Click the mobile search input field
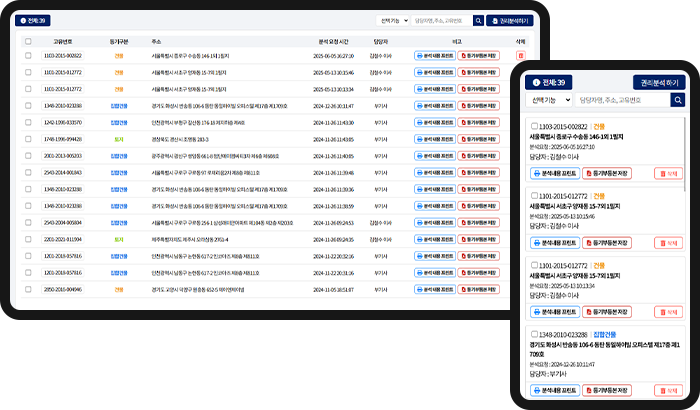 (x=622, y=100)
